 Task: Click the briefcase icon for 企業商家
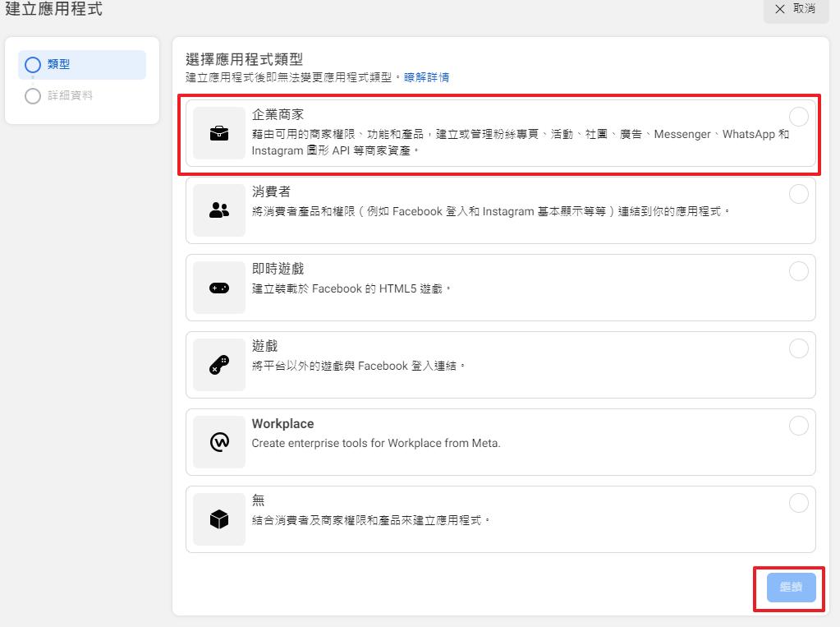tap(219, 133)
